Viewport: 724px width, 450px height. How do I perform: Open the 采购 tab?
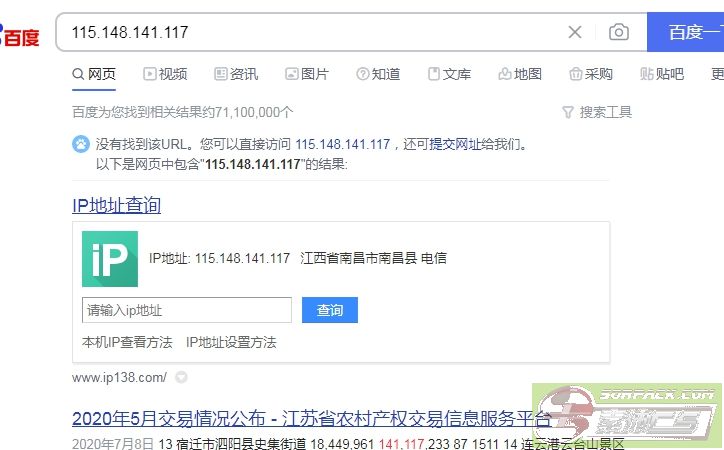(591, 74)
